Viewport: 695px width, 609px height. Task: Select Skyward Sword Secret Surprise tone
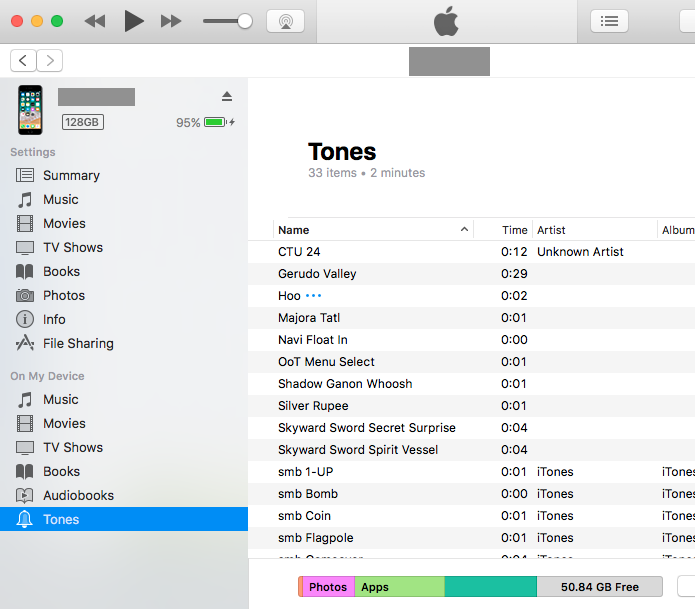471,428
